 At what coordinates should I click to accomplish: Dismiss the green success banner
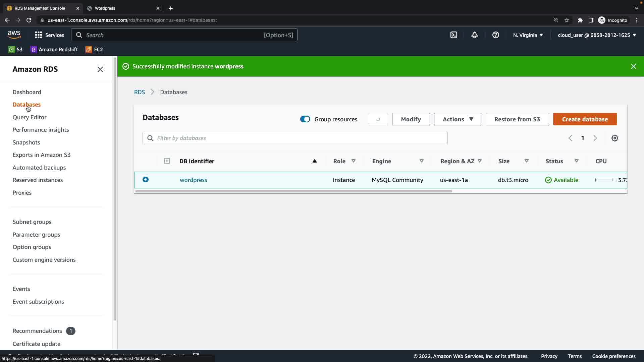633,66
